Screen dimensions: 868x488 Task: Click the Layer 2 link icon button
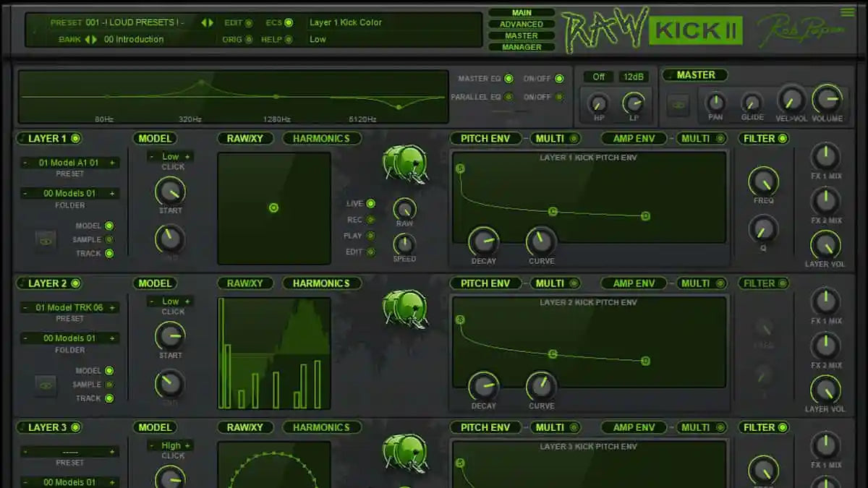tap(46, 385)
